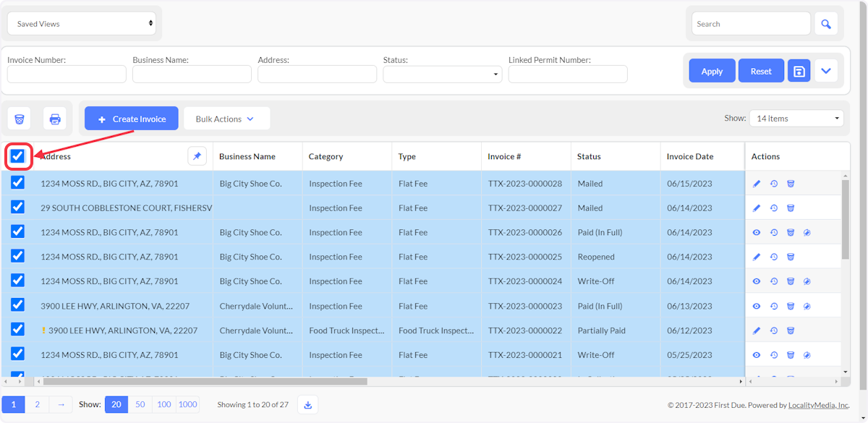Open the Saved Views dropdown
Viewport: 868px width, 423px height.
pos(82,24)
